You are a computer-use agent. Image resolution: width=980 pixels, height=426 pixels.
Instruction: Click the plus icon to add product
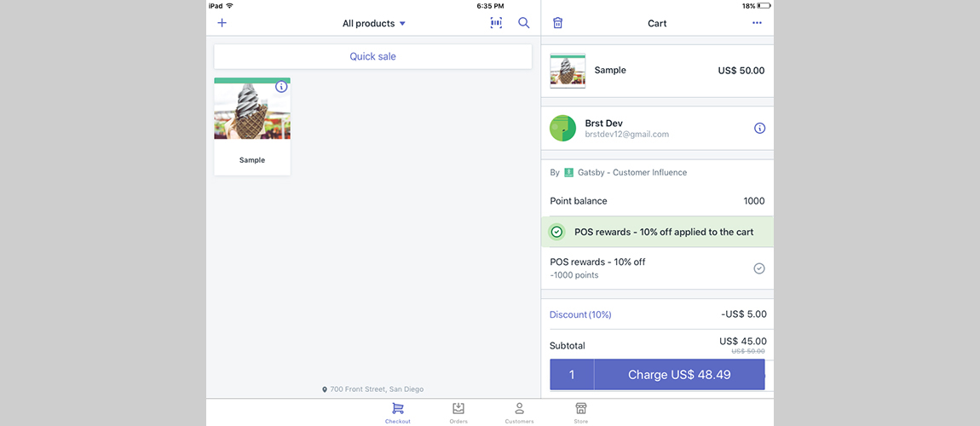[x=222, y=23]
